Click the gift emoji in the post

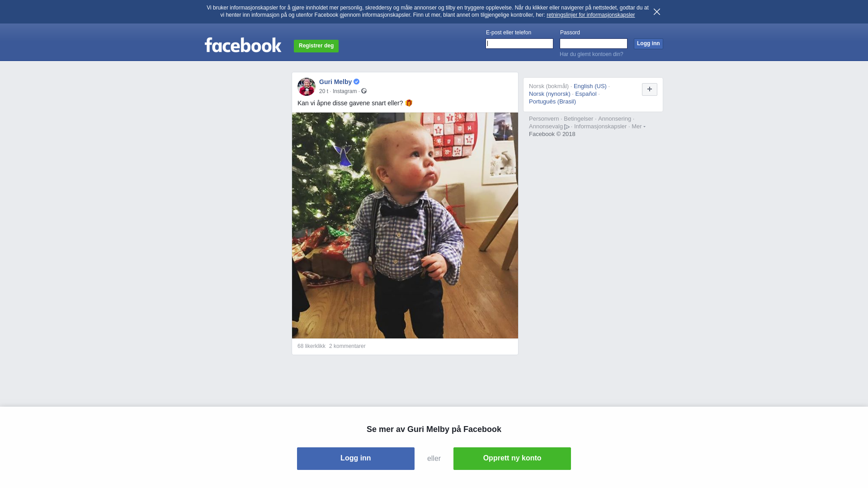[x=409, y=103]
